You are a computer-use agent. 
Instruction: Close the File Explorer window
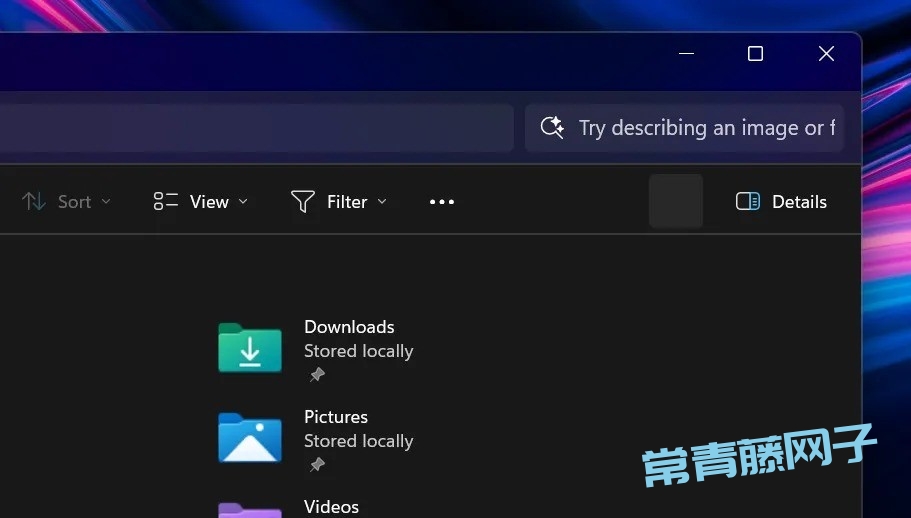(x=826, y=54)
